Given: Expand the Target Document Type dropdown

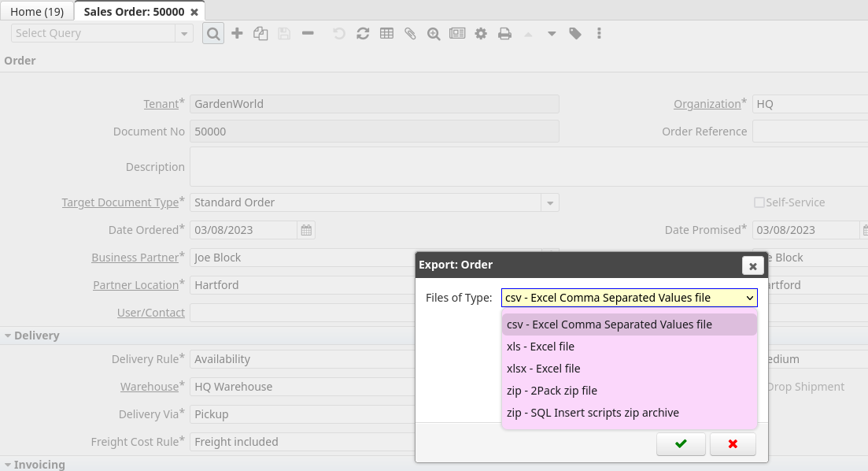Looking at the screenshot, I should (x=549, y=202).
